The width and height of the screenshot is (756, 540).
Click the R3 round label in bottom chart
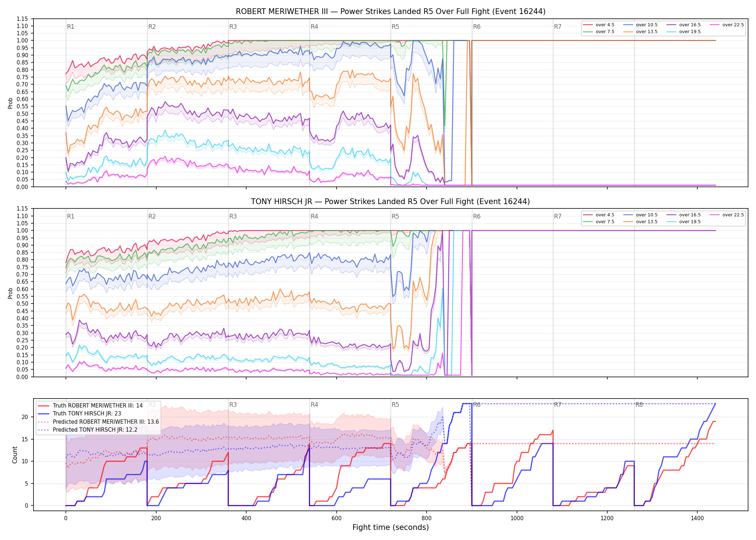233,405
